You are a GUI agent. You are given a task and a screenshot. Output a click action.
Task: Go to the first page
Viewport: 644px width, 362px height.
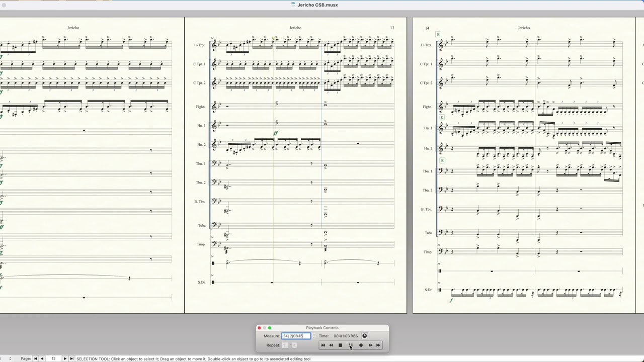point(35,359)
